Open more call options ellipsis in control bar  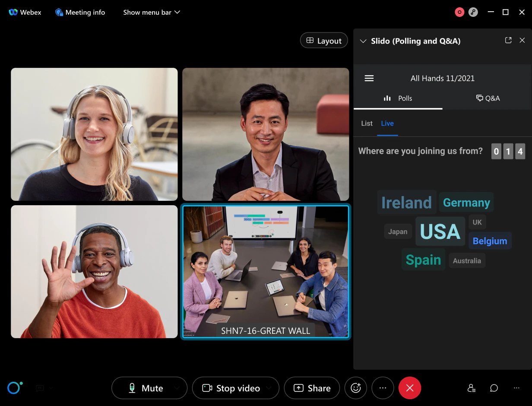(x=383, y=388)
